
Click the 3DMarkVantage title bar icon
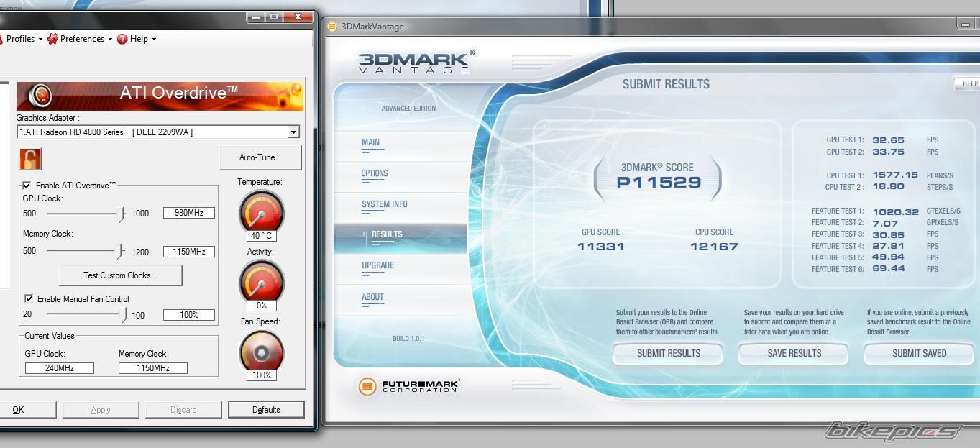click(x=332, y=27)
